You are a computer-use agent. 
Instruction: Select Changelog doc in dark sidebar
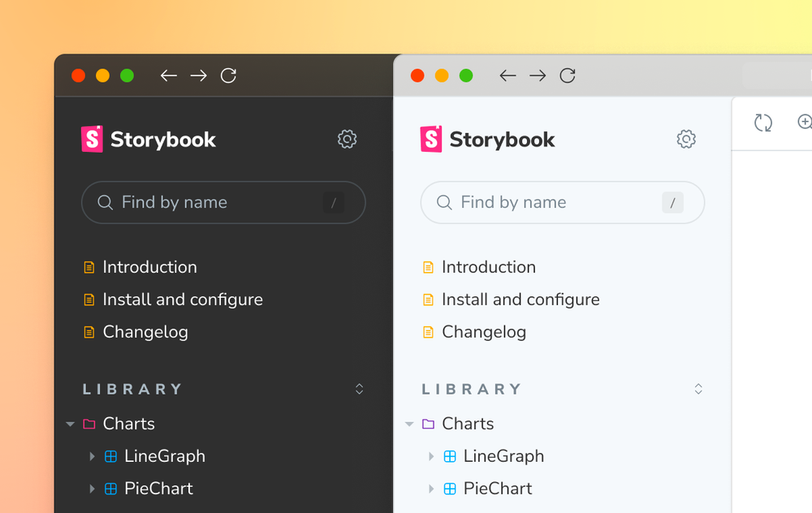coord(145,332)
